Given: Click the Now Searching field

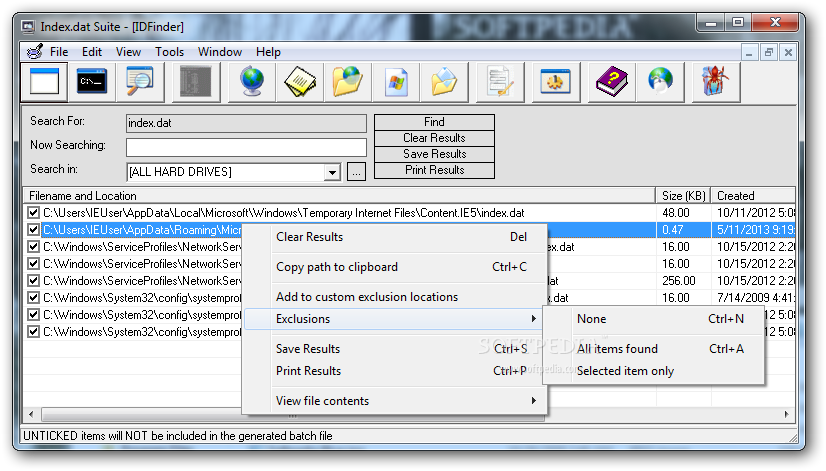Looking at the screenshot, I should coord(246,147).
